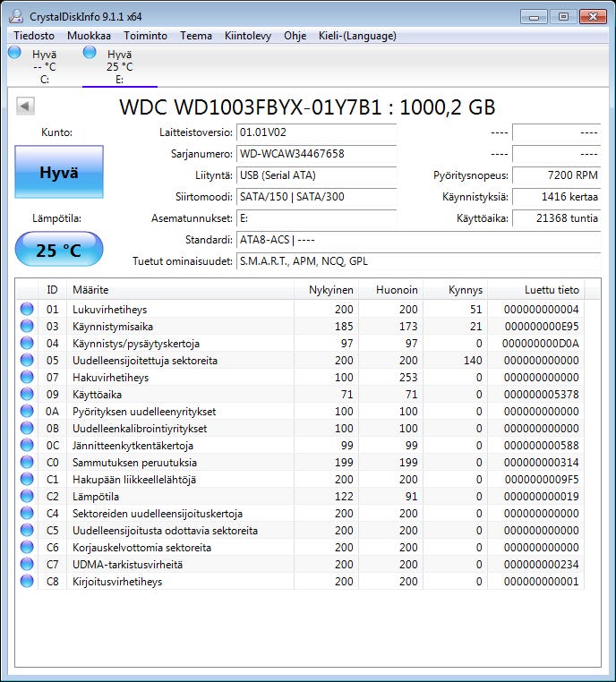
Task: Open the Tiedosto menu
Action: [34, 36]
